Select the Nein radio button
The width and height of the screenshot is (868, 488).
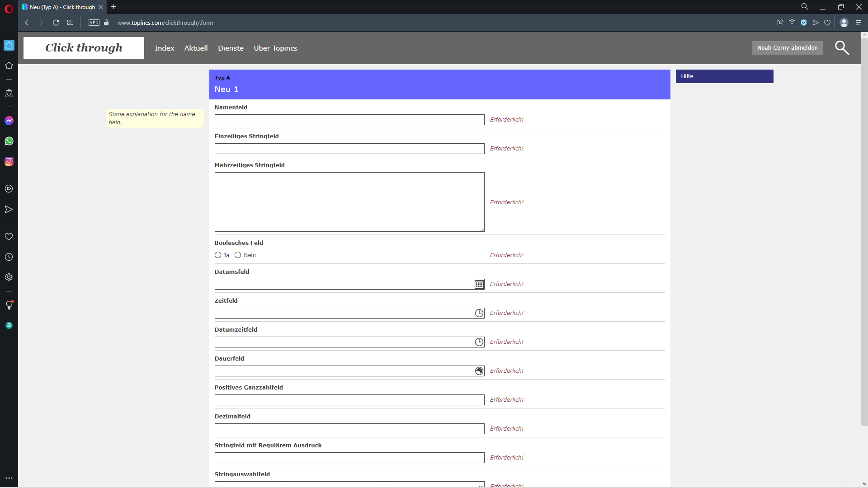238,255
